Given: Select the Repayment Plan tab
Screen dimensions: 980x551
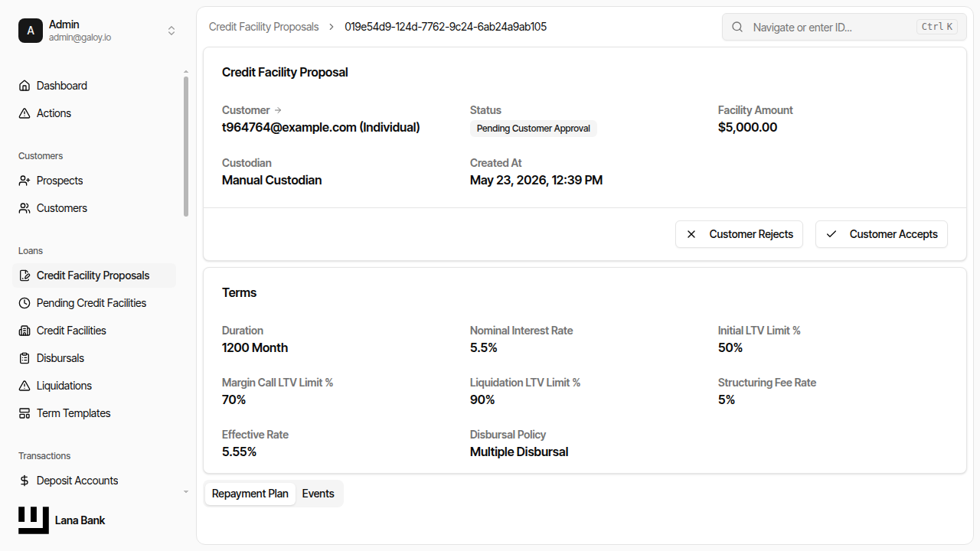Looking at the screenshot, I should tap(250, 494).
